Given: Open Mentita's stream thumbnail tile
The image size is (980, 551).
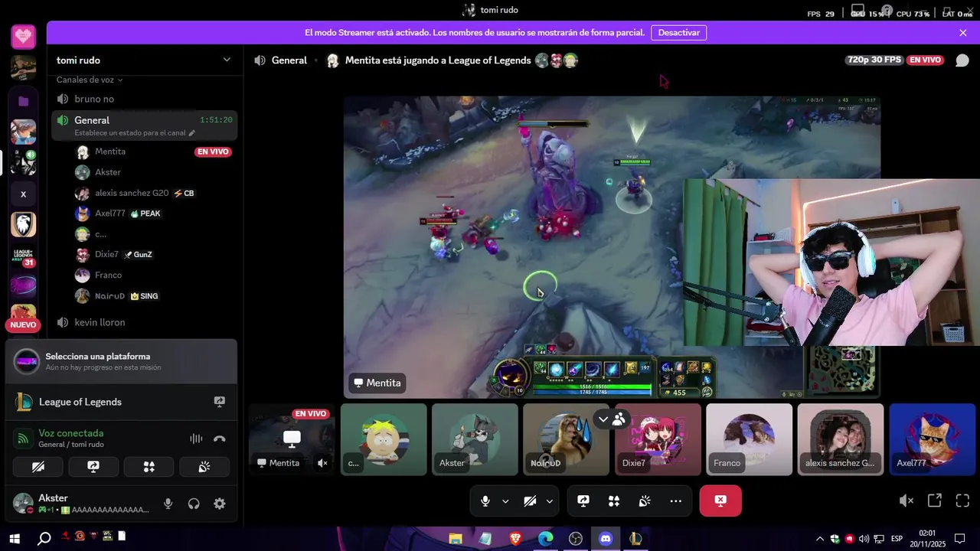Looking at the screenshot, I should point(292,439).
